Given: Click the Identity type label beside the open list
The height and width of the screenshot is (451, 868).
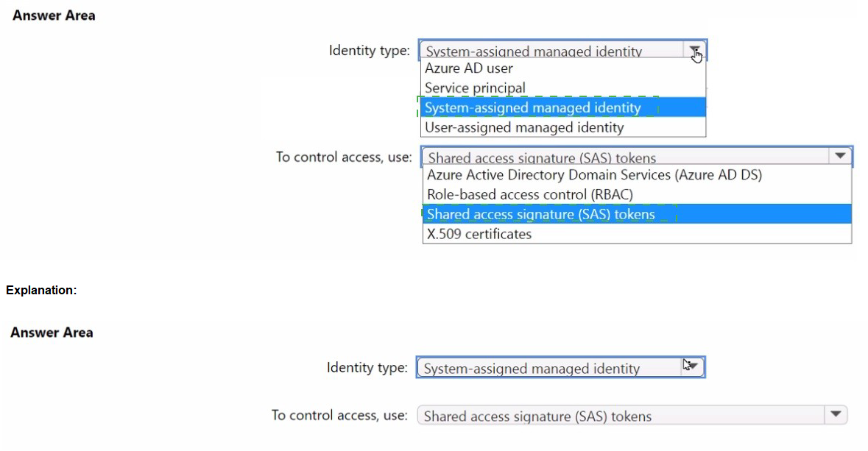Looking at the screenshot, I should click(x=369, y=51).
